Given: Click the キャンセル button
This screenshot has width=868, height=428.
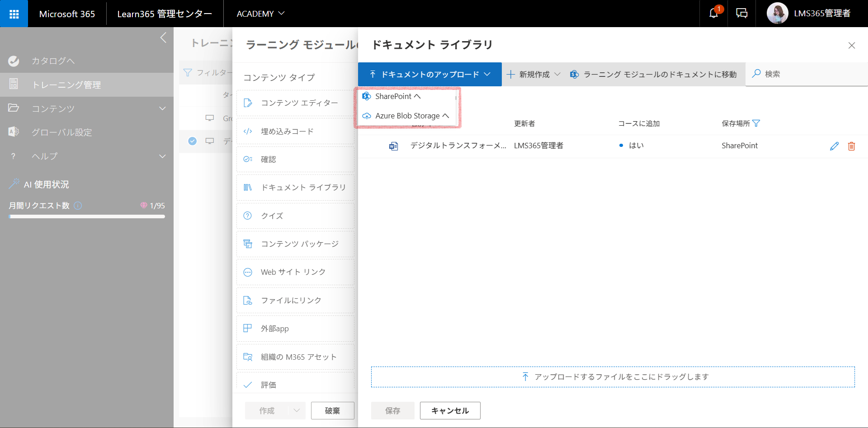Looking at the screenshot, I should click(x=450, y=410).
